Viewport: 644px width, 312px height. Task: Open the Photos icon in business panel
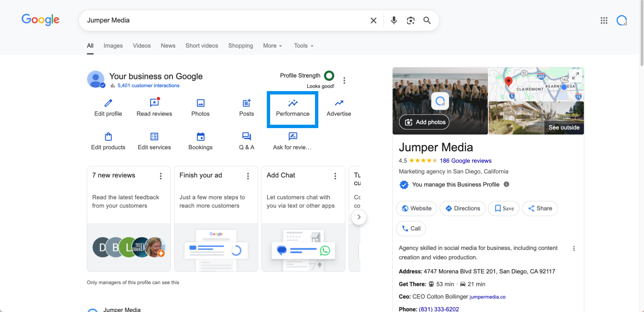[x=200, y=103]
